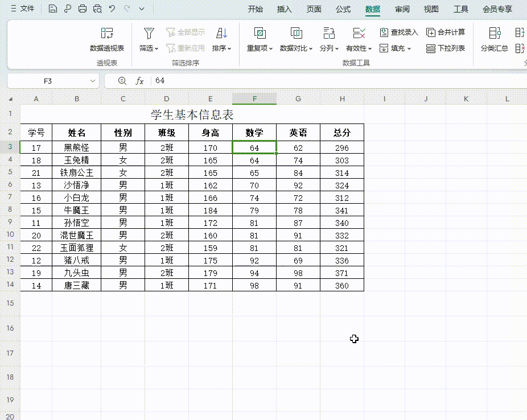Open the 文件 menu

pyautogui.click(x=23, y=9)
